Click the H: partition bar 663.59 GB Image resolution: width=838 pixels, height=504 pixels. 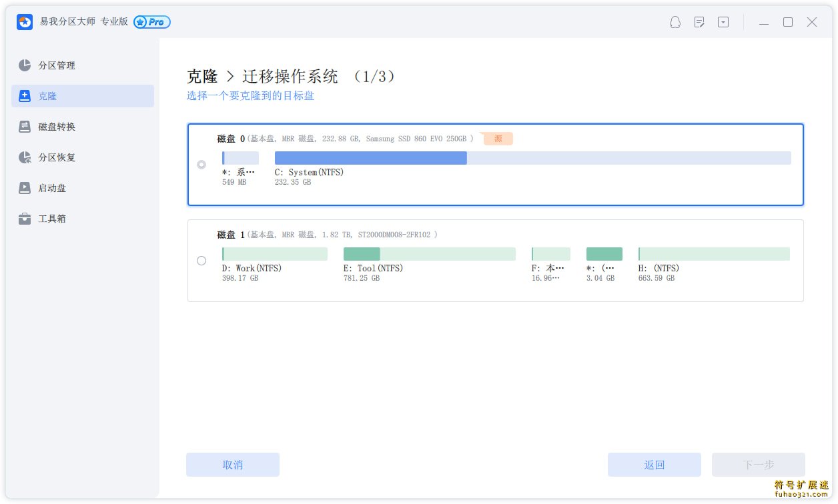tap(714, 254)
